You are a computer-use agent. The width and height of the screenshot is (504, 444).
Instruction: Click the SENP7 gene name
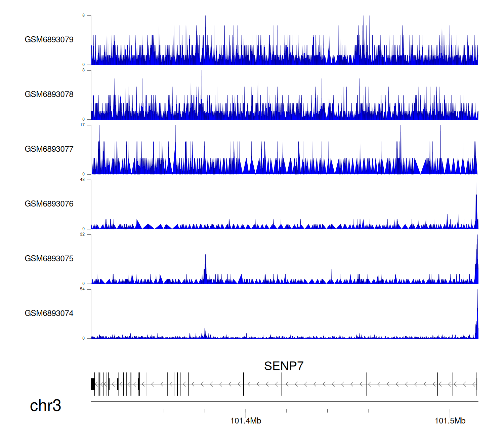point(284,366)
